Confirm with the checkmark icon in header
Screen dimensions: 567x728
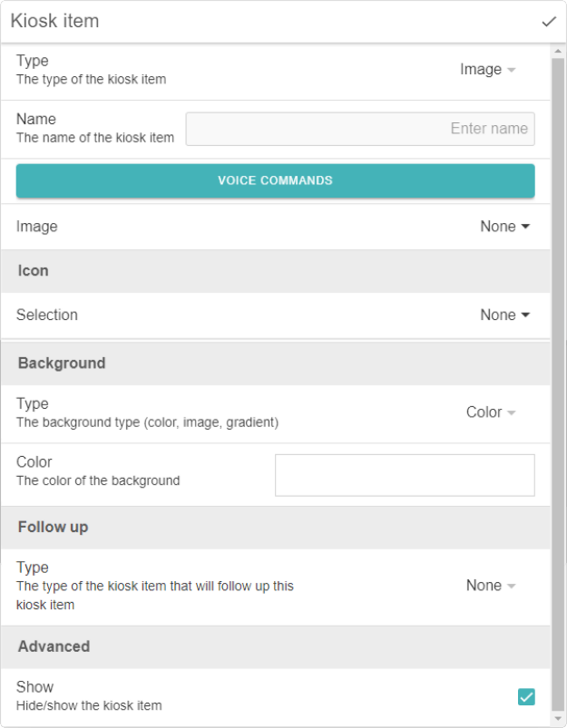pyautogui.click(x=549, y=22)
